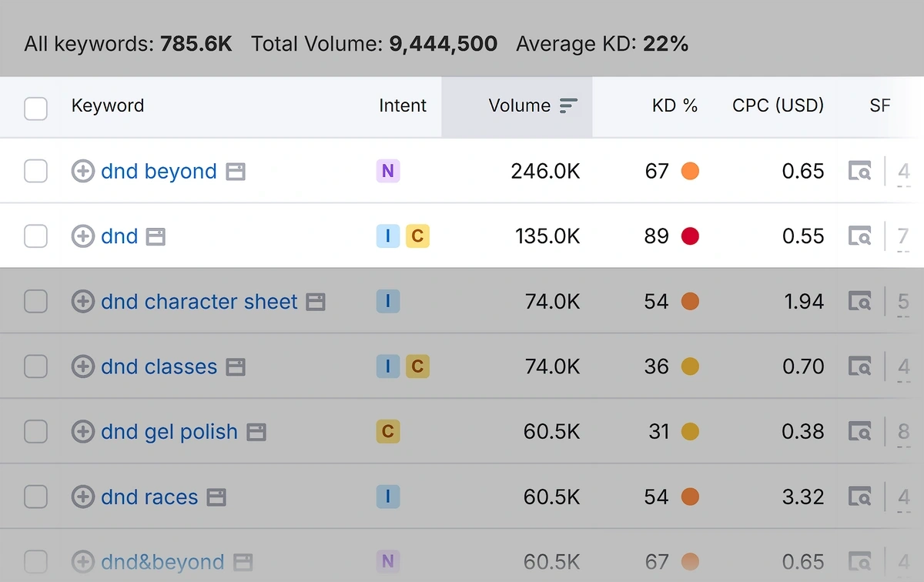Click Navigational intent badge for dnd beyond
Viewport: 924px width, 582px height.
click(387, 171)
